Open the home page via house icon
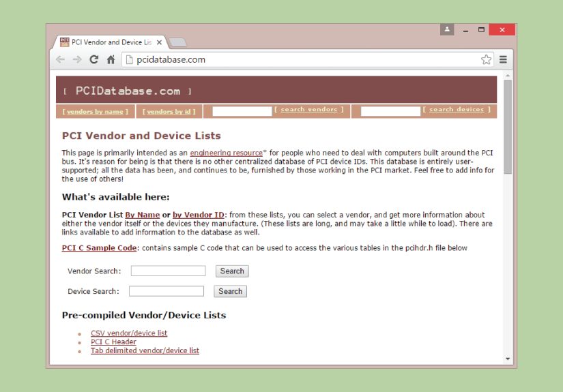This screenshot has width=563, height=392. pos(111,59)
